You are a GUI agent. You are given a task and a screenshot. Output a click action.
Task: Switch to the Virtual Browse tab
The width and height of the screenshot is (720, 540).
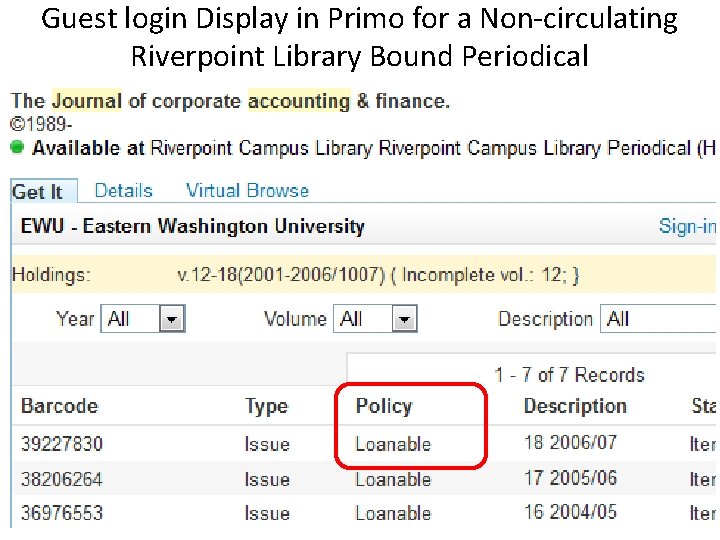pos(247,191)
